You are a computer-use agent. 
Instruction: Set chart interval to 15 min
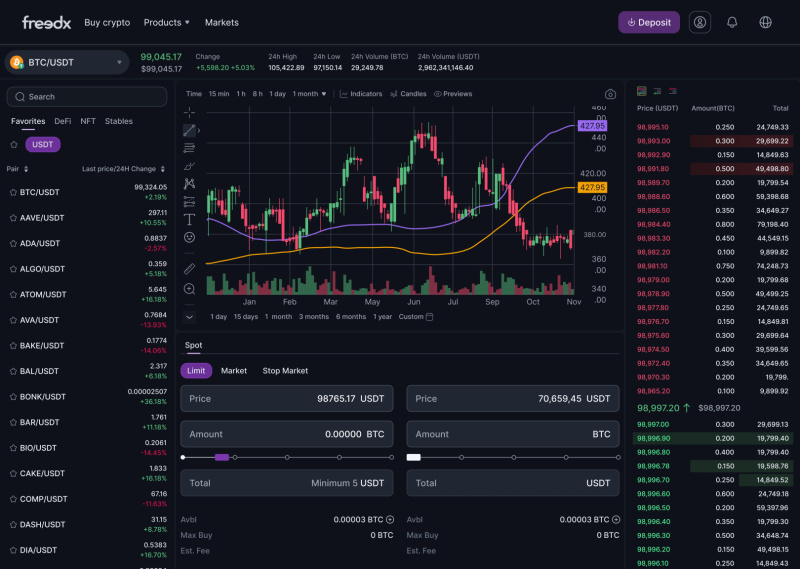point(219,94)
